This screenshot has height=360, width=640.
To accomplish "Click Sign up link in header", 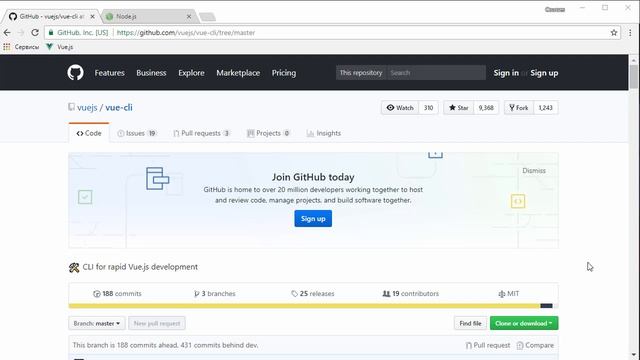I will click(544, 73).
